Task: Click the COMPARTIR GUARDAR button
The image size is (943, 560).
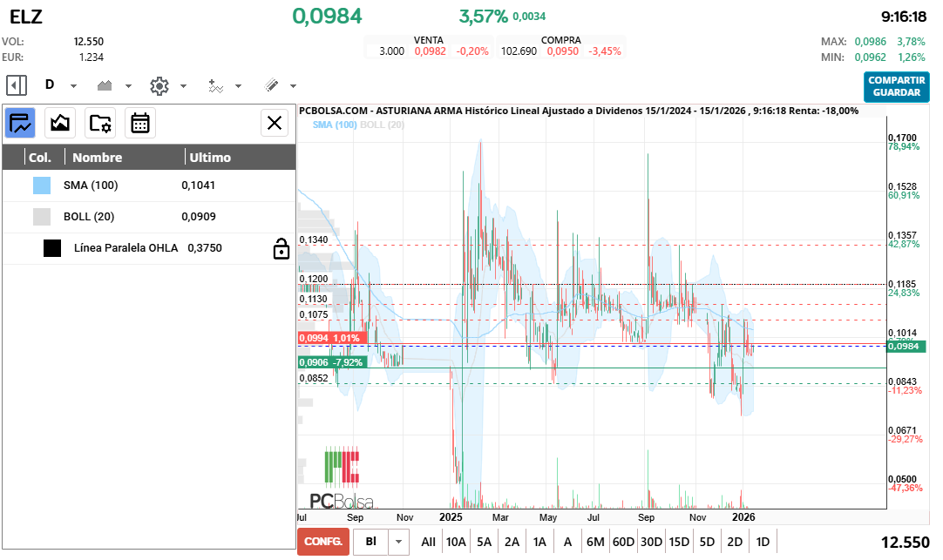Action: coord(896,86)
